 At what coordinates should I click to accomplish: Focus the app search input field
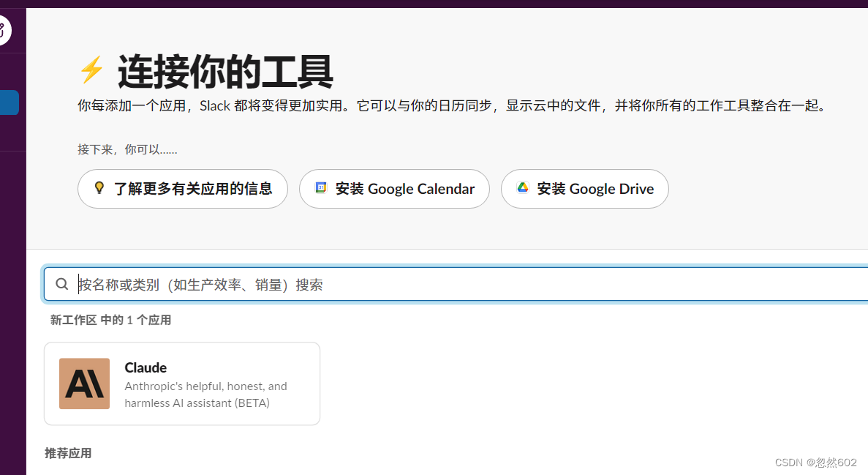pos(456,284)
